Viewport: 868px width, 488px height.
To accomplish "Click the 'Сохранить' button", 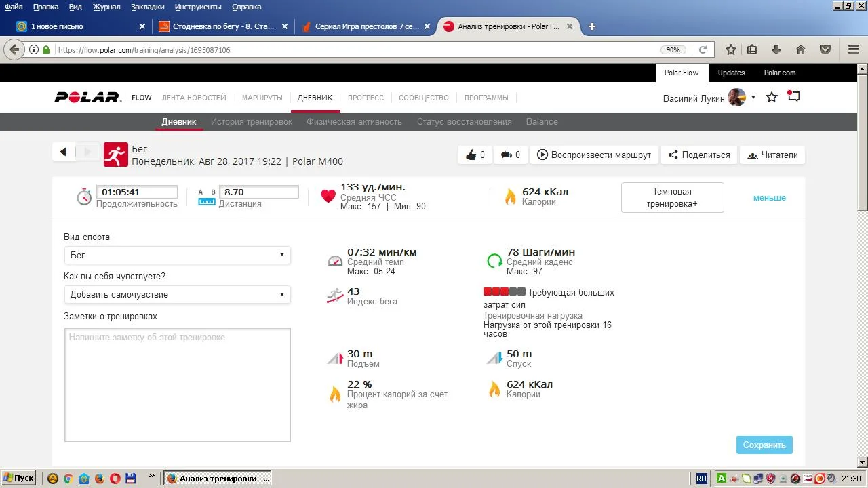I will (764, 445).
